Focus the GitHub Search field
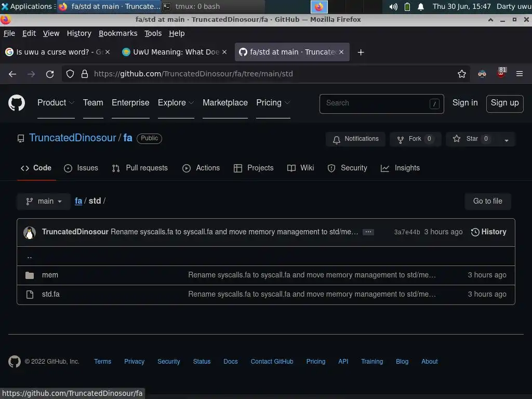This screenshot has height=399, width=532. point(381,104)
